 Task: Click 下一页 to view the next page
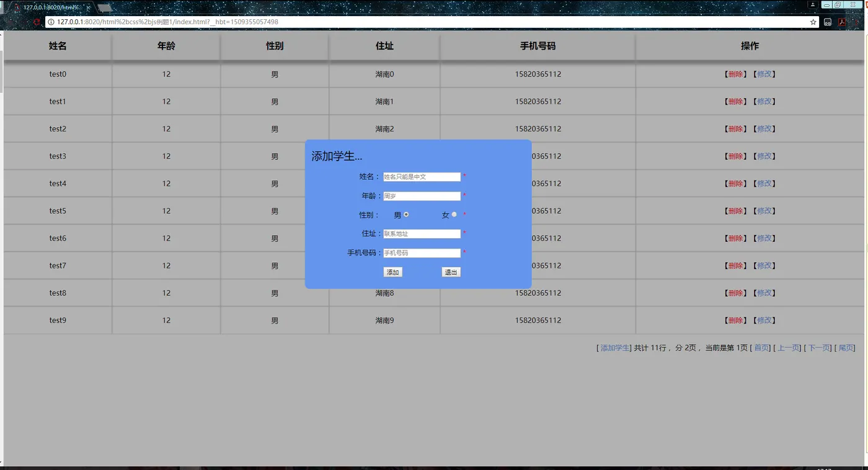point(819,347)
